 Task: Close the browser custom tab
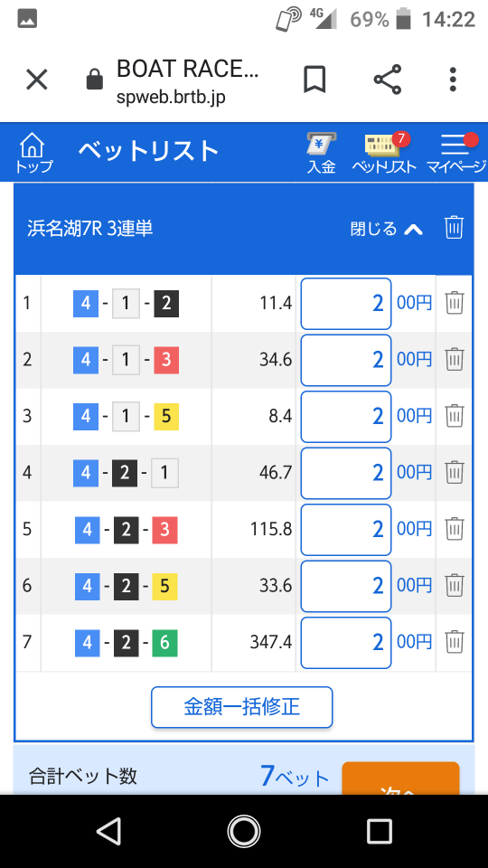[37, 80]
